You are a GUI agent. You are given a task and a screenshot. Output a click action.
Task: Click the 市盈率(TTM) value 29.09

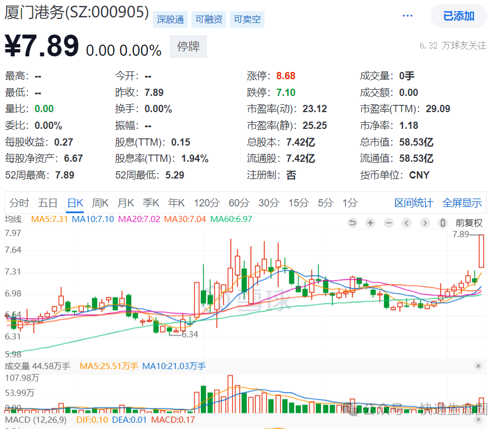438,109
